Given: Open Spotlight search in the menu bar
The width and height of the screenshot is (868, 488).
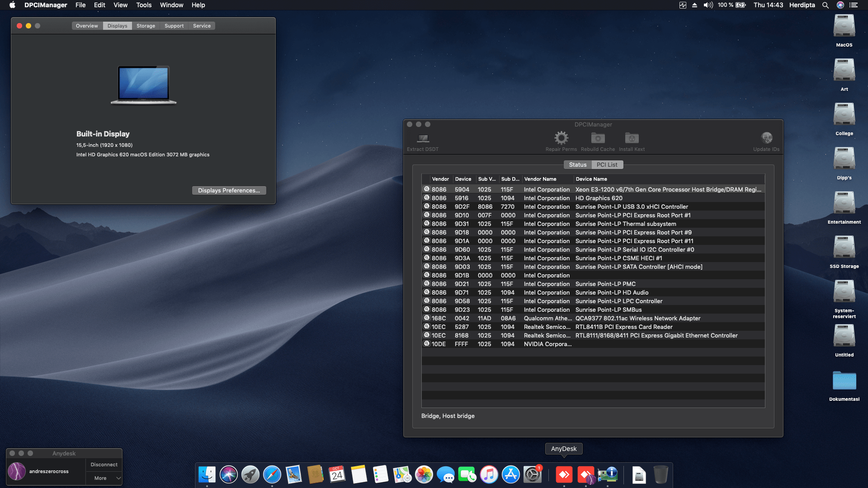Looking at the screenshot, I should click(x=825, y=5).
